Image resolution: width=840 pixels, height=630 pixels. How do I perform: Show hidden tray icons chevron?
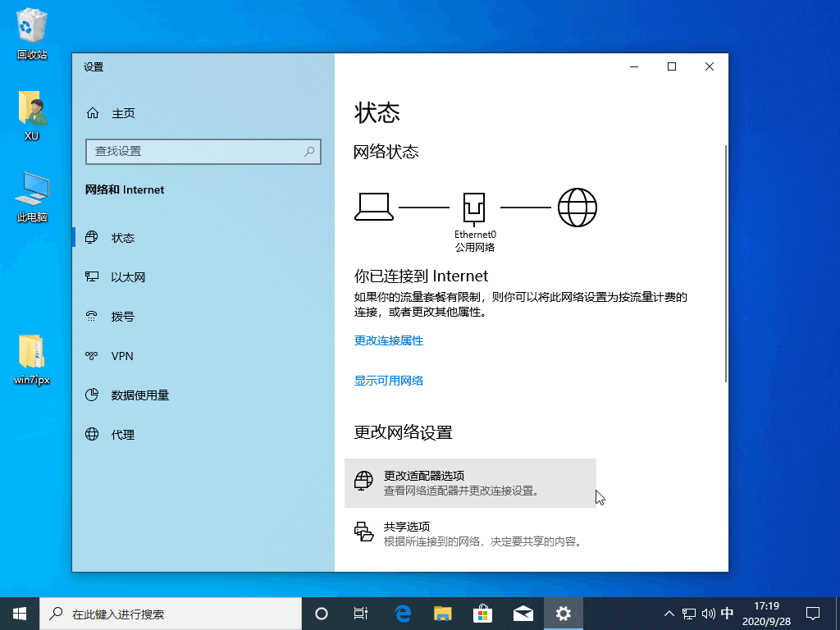click(x=669, y=614)
